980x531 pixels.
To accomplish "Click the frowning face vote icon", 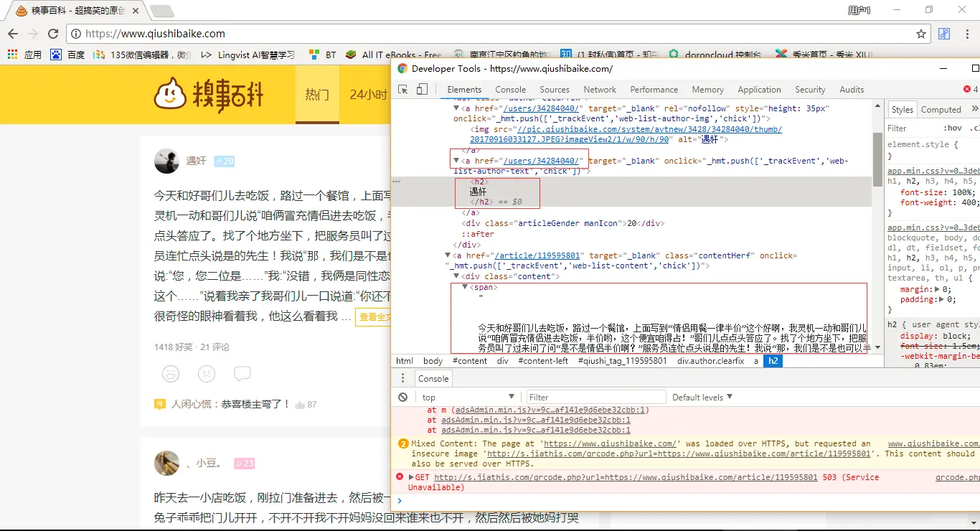I will tap(207, 373).
